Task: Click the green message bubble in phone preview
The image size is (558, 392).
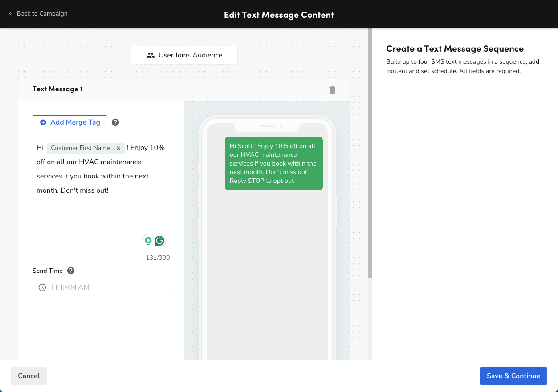Action: pos(273,163)
